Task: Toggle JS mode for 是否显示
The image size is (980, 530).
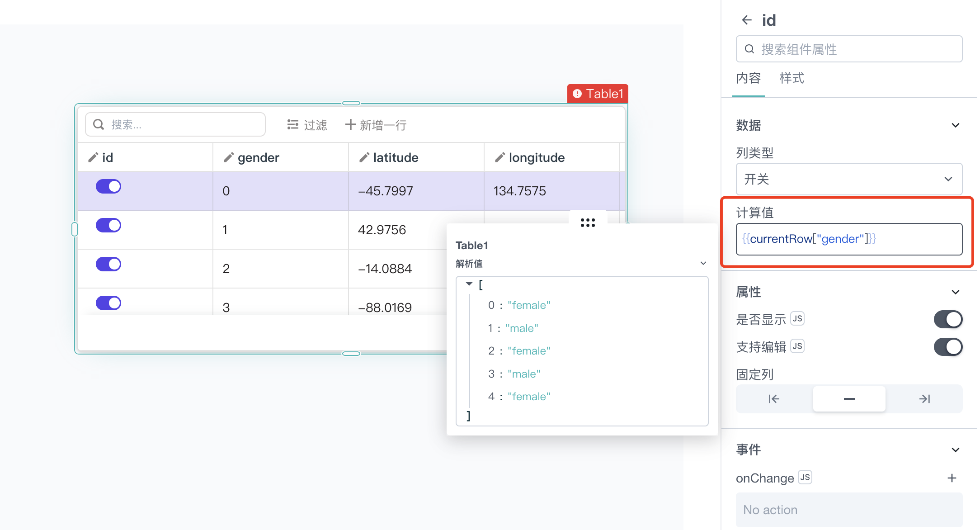Action: tap(797, 319)
